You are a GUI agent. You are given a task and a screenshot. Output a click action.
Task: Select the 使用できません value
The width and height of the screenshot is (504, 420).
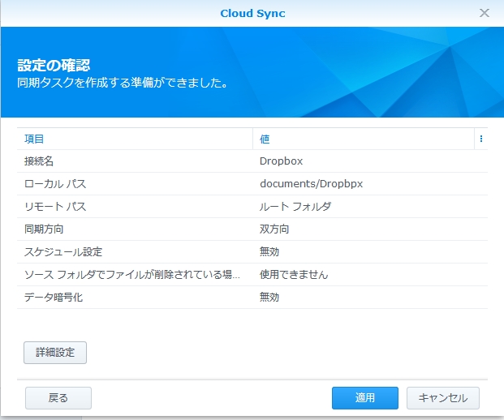(x=294, y=275)
